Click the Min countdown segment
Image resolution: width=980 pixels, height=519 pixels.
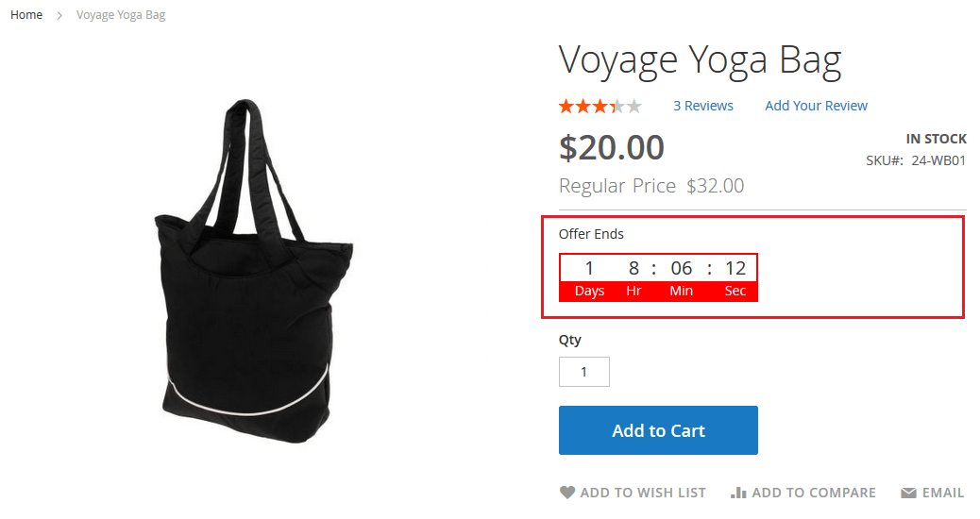click(682, 277)
